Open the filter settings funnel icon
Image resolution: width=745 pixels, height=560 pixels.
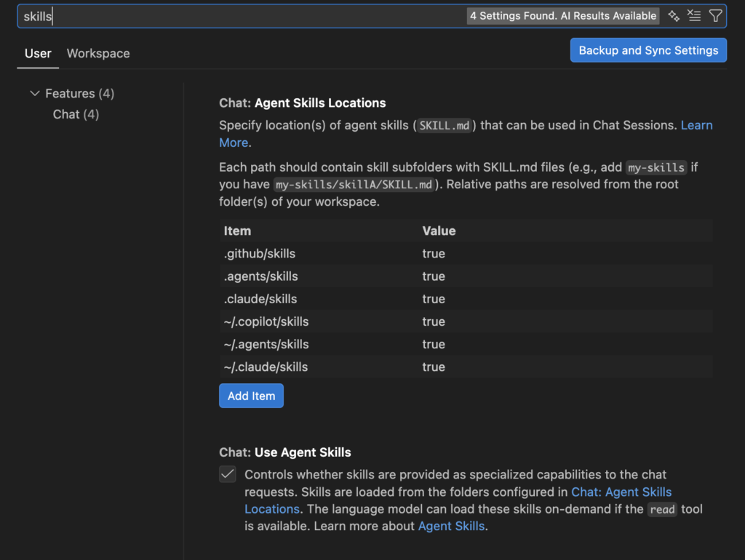point(716,15)
